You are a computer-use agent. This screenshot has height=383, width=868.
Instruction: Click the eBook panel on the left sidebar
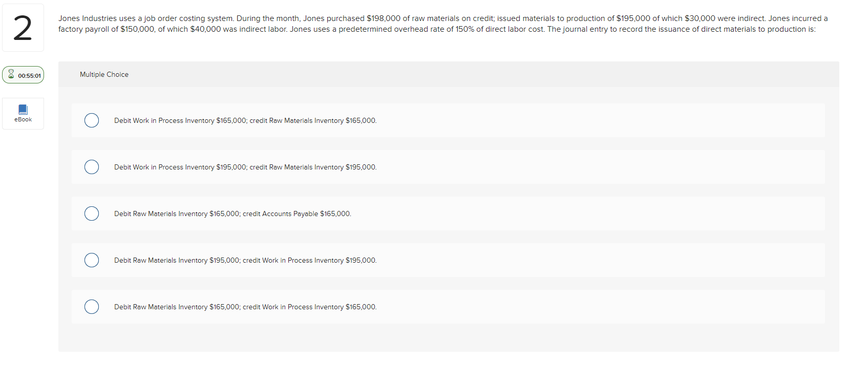click(23, 113)
